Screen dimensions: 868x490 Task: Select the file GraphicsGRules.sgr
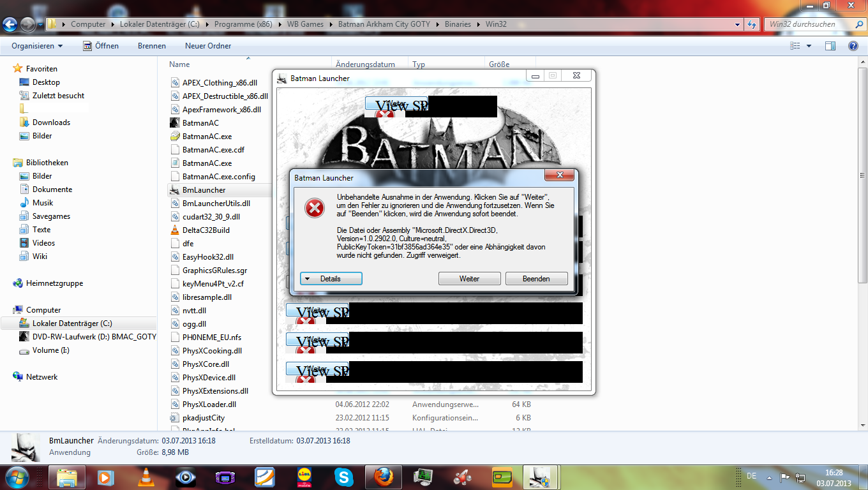214,270
